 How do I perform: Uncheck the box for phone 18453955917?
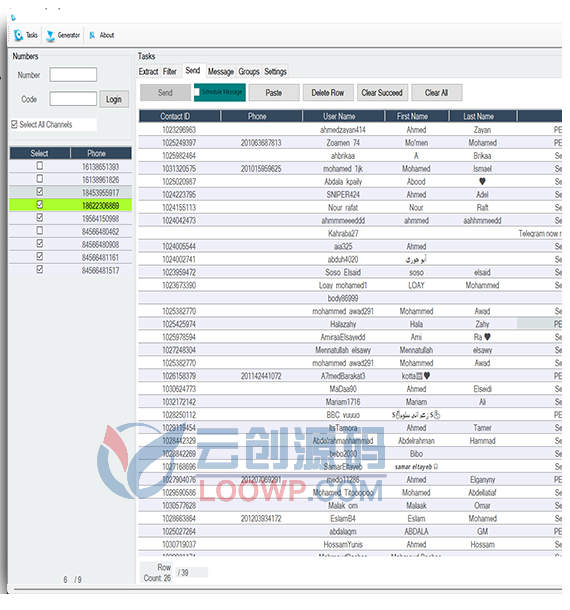40,191
